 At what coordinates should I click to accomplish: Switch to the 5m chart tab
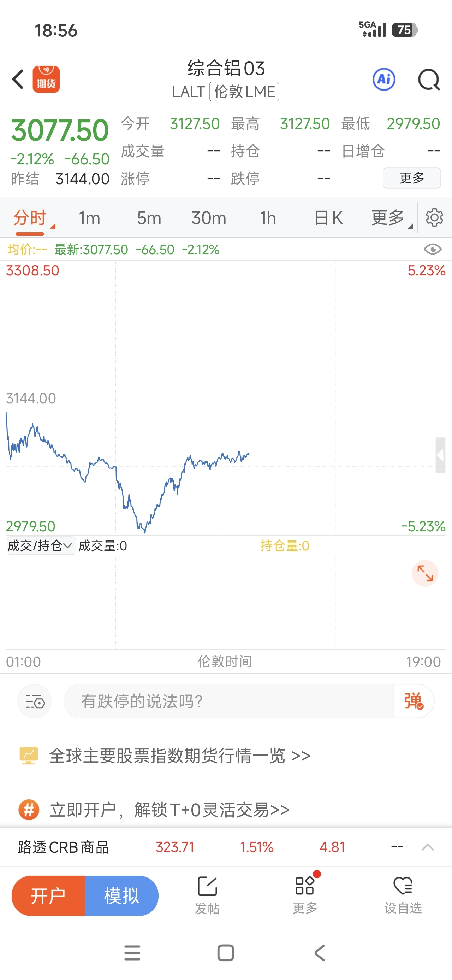point(149,218)
